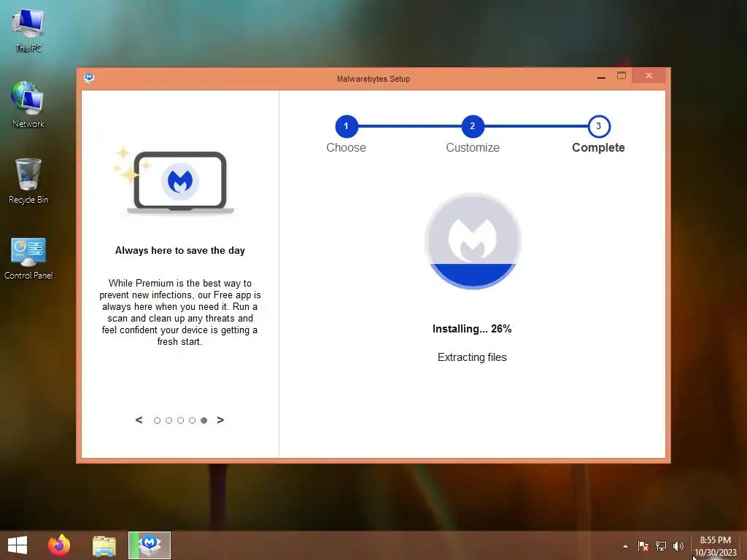Click the 10/30/2023 date in the tray

point(716,553)
